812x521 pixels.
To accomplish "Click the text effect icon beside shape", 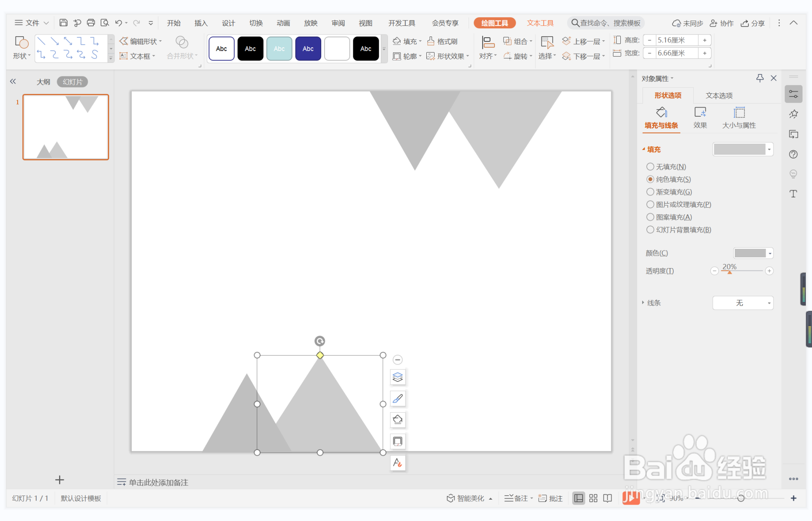I will tap(398, 463).
